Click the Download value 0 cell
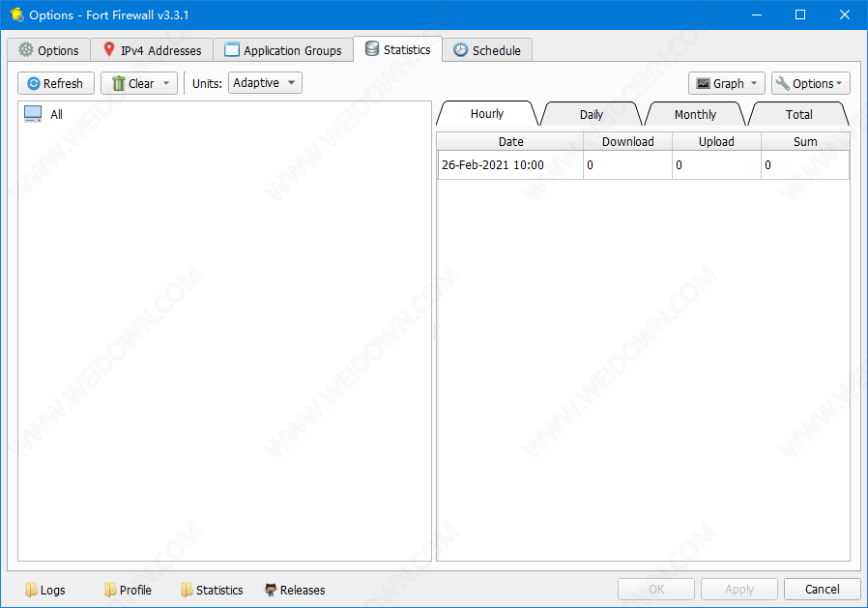 [627, 165]
